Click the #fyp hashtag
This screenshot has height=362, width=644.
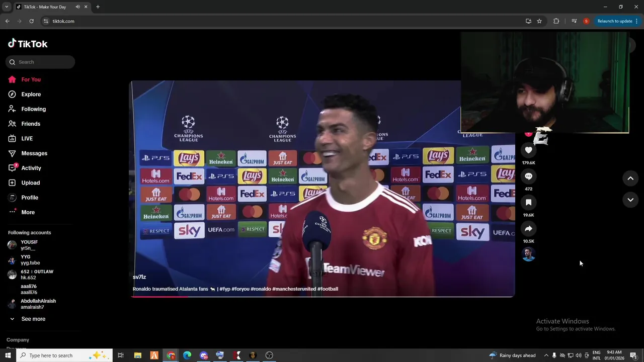[225, 289]
